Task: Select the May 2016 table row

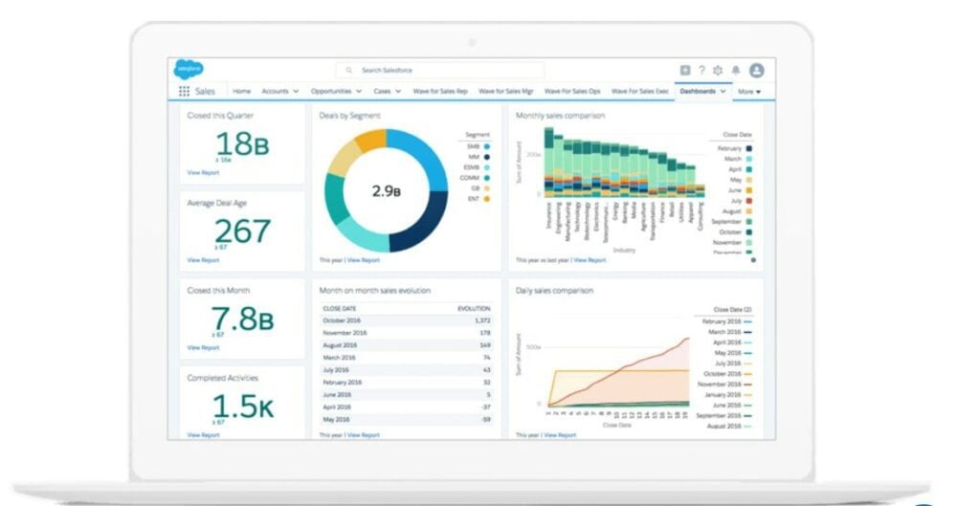Action: click(406, 420)
